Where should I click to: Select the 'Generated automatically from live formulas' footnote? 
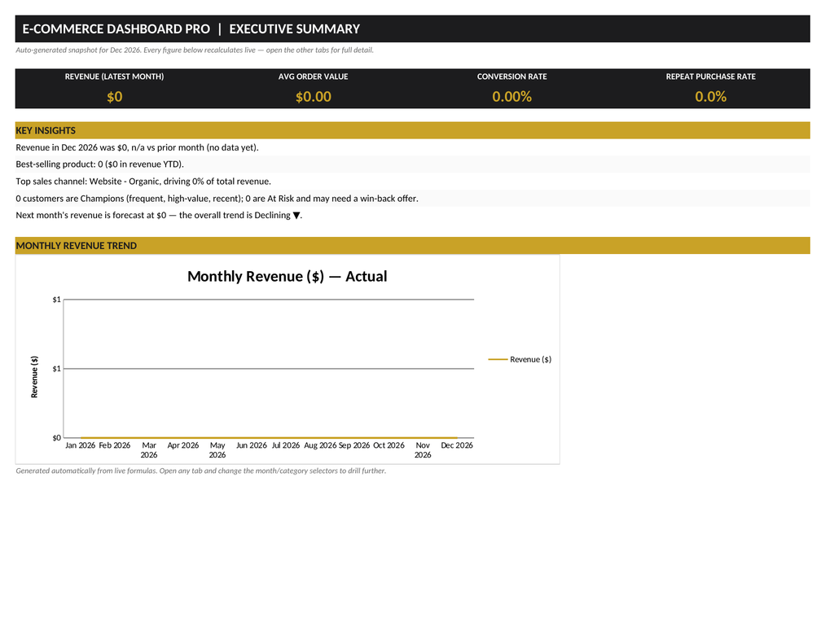201,471
